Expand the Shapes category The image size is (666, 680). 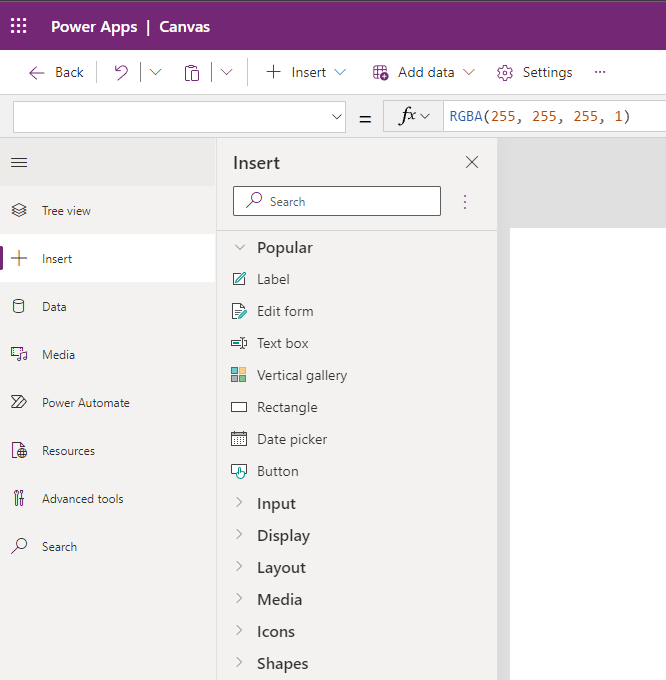[282, 664]
